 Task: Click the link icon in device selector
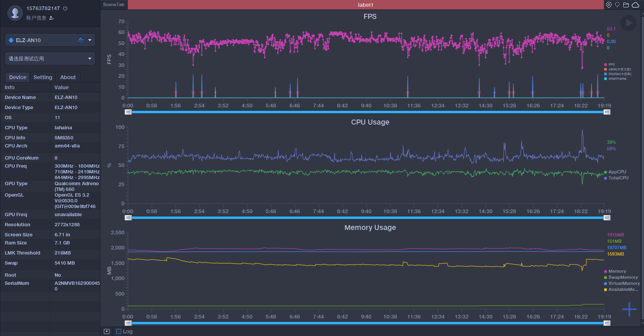coord(81,40)
